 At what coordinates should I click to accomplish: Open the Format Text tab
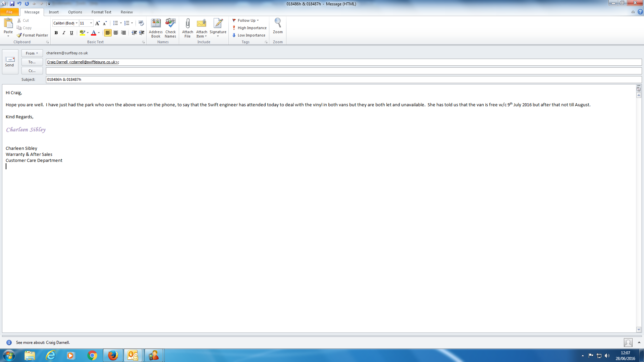click(101, 12)
